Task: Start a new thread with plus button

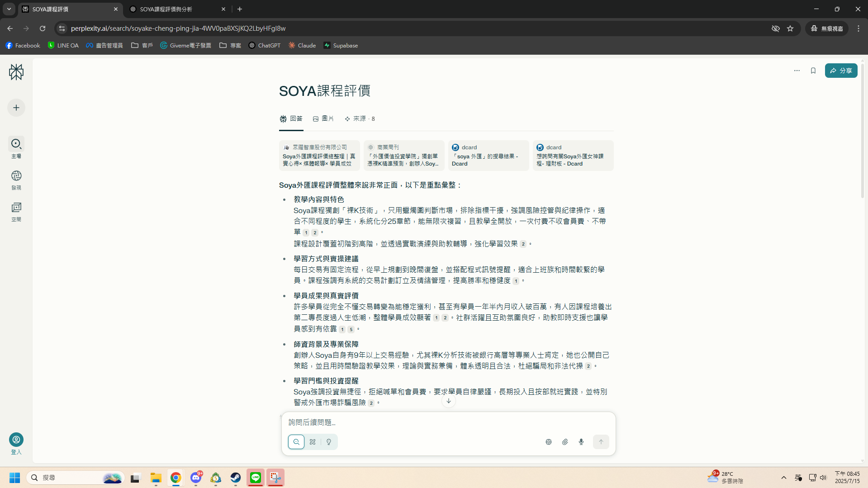Action: tap(16, 108)
